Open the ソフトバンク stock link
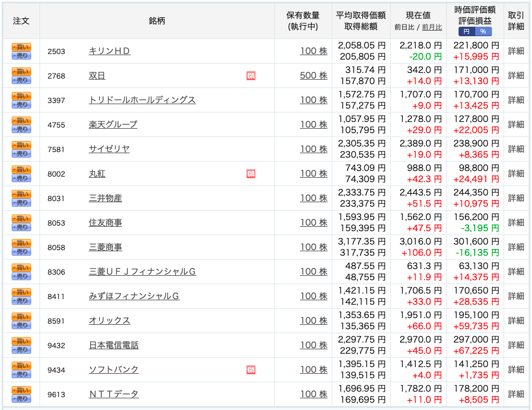532x410 pixels. (114, 369)
